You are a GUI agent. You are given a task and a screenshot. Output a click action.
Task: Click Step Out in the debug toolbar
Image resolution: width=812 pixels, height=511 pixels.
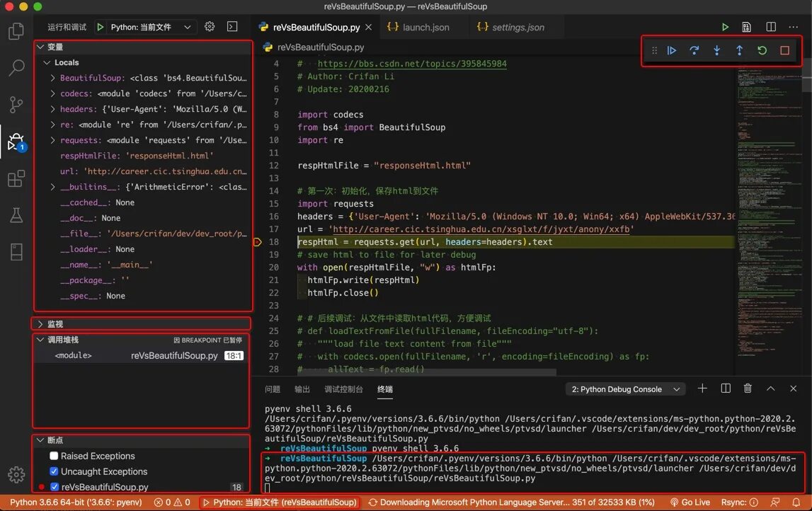coord(740,50)
